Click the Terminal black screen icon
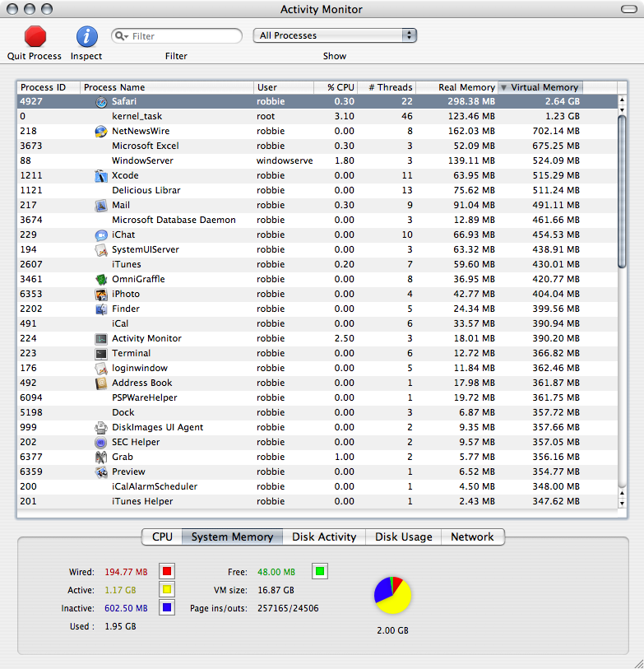This screenshot has width=644, height=669. click(101, 354)
